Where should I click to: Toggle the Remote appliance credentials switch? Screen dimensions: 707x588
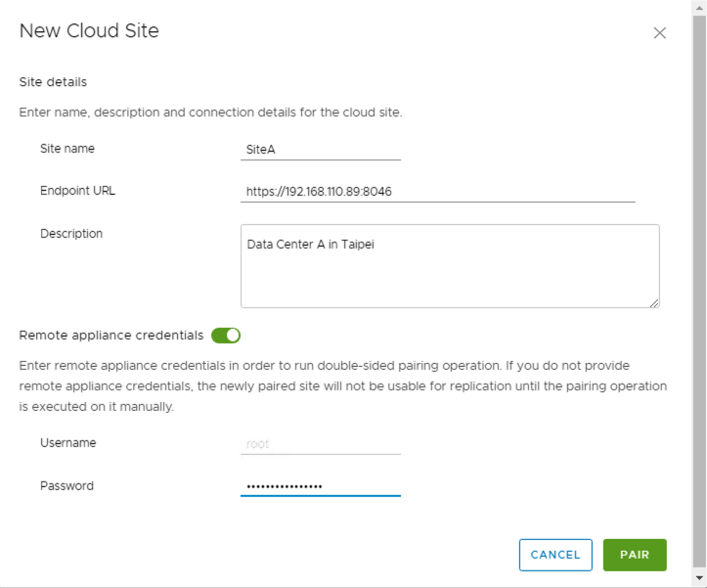[226, 336]
